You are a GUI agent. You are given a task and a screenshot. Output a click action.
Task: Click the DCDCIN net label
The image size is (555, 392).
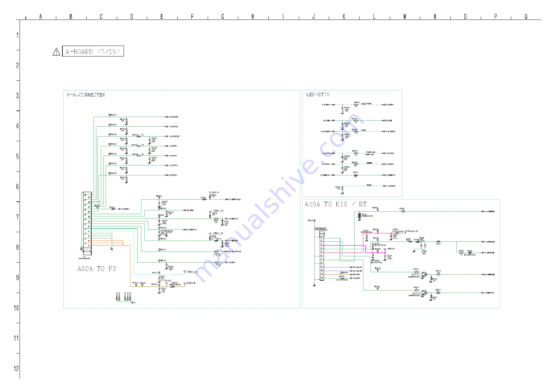coord(191,283)
